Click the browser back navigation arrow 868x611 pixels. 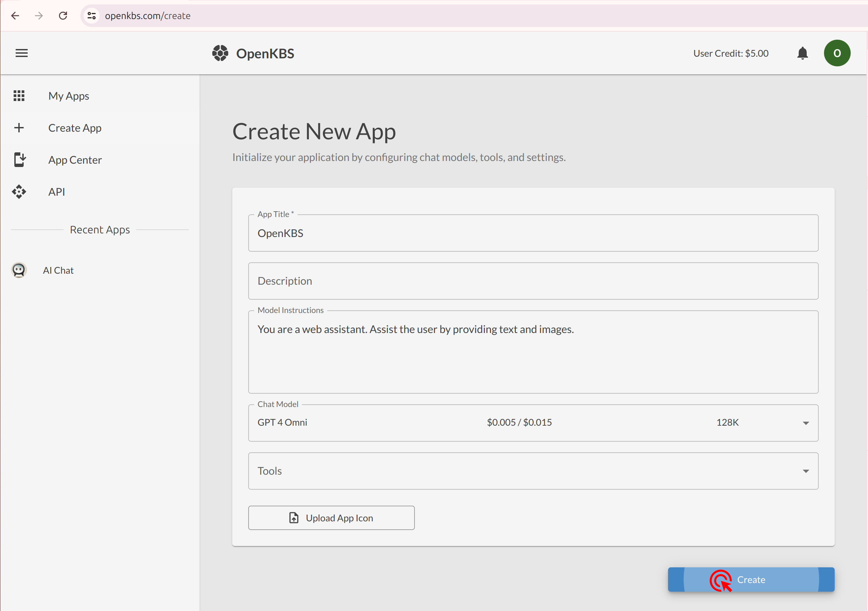click(x=15, y=15)
